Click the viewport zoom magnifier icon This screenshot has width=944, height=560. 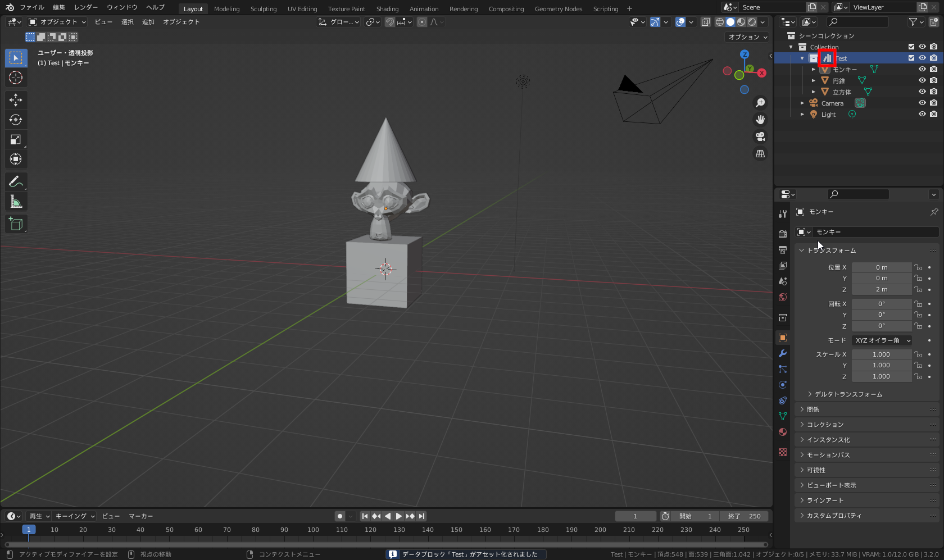[760, 103]
